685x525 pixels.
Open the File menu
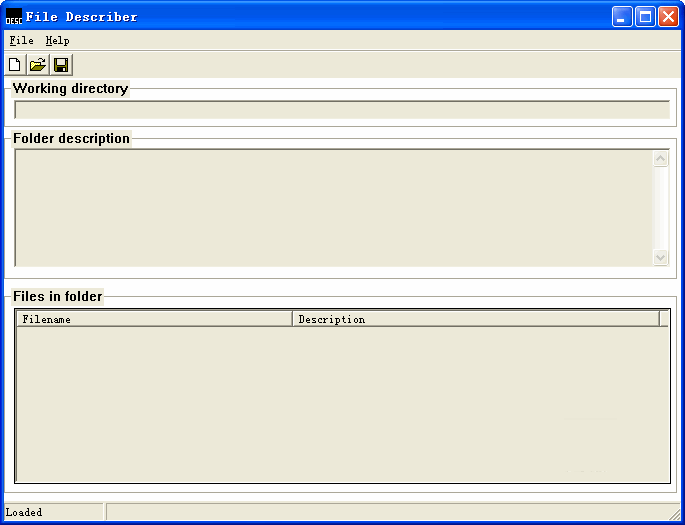(21, 41)
